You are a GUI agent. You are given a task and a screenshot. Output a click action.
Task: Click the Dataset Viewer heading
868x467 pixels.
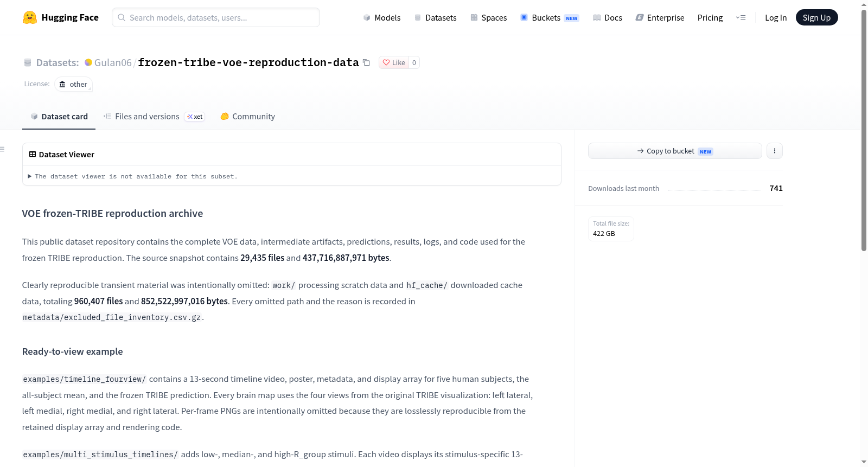click(x=67, y=155)
